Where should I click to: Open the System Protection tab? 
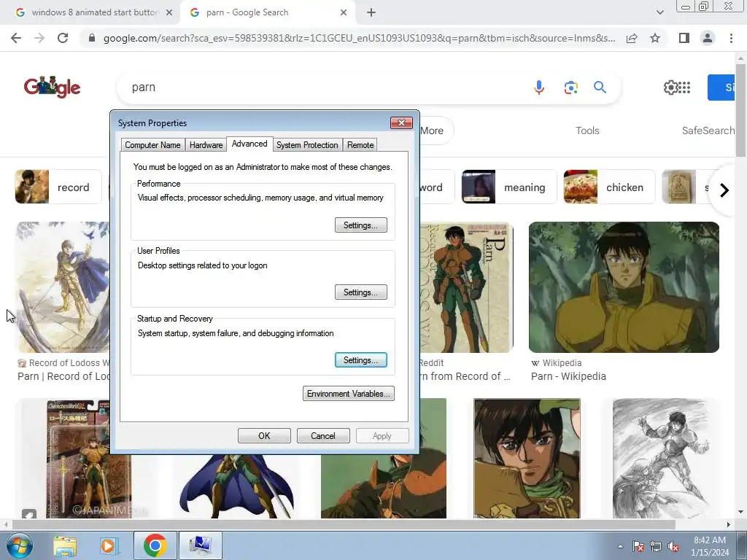[x=307, y=145]
